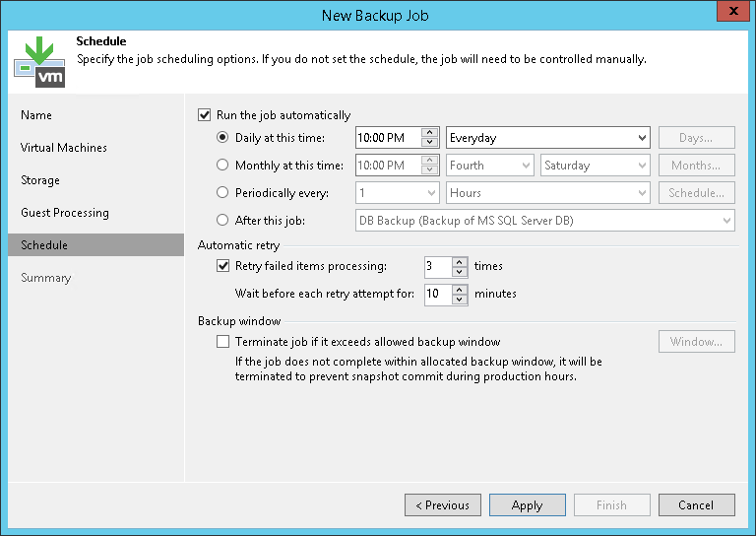Toggle Retry failed items processing checkbox

[x=222, y=266]
